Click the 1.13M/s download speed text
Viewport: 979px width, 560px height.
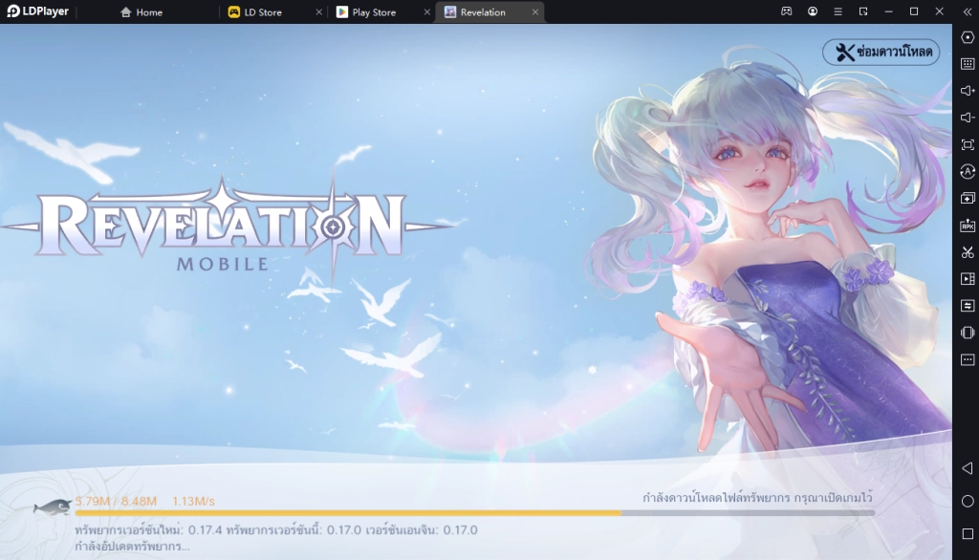pyautogui.click(x=193, y=502)
